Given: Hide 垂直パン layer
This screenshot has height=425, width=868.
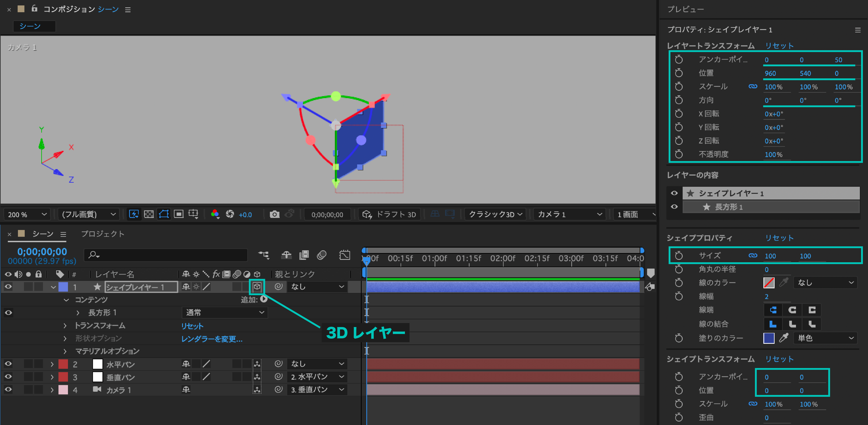Looking at the screenshot, I should 8,376.
